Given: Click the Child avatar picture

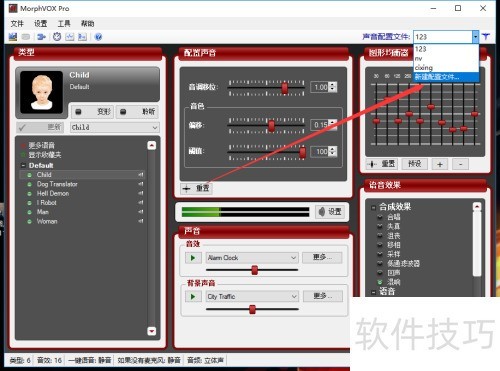Looking at the screenshot, I should (x=42, y=92).
